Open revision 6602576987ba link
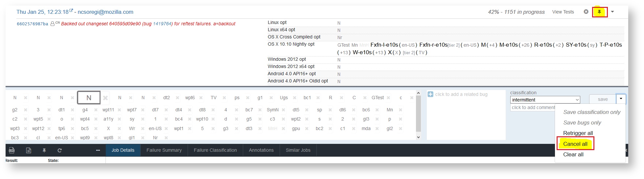644x179 pixels. pyautogui.click(x=33, y=24)
